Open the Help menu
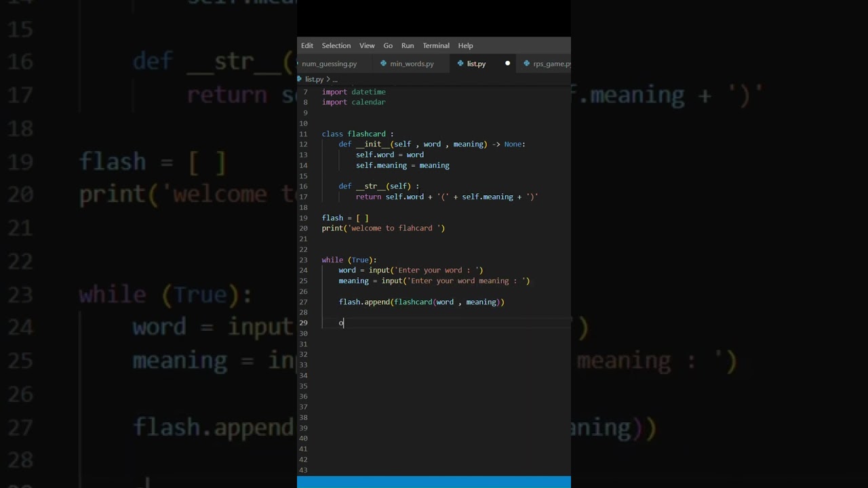Screen dimensions: 868x488 click(x=465, y=45)
